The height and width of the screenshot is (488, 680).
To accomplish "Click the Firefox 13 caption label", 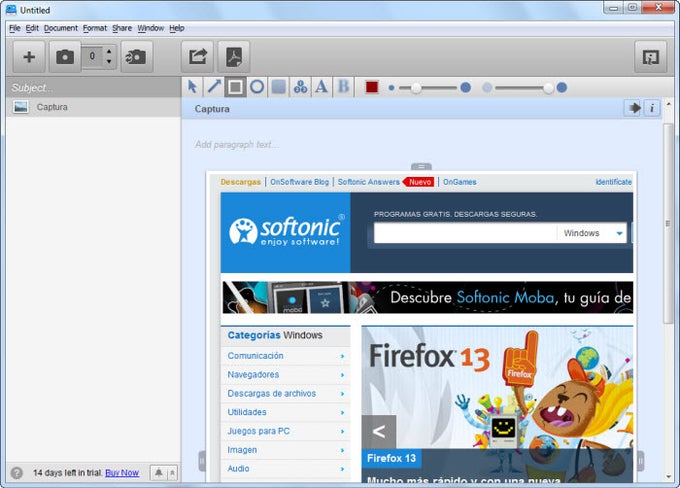I will [x=391, y=459].
